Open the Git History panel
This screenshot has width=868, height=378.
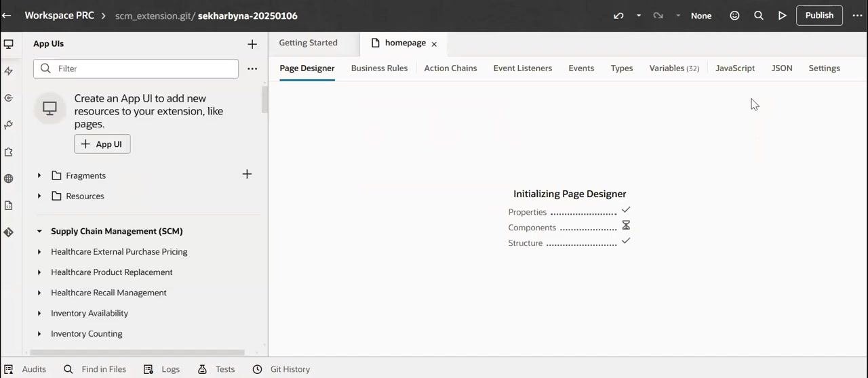tap(281, 369)
